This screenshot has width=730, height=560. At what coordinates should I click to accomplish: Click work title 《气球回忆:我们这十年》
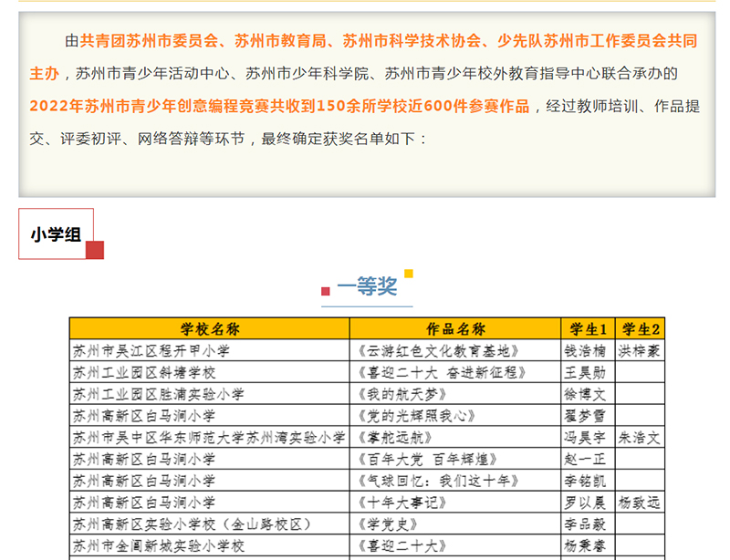point(438,481)
